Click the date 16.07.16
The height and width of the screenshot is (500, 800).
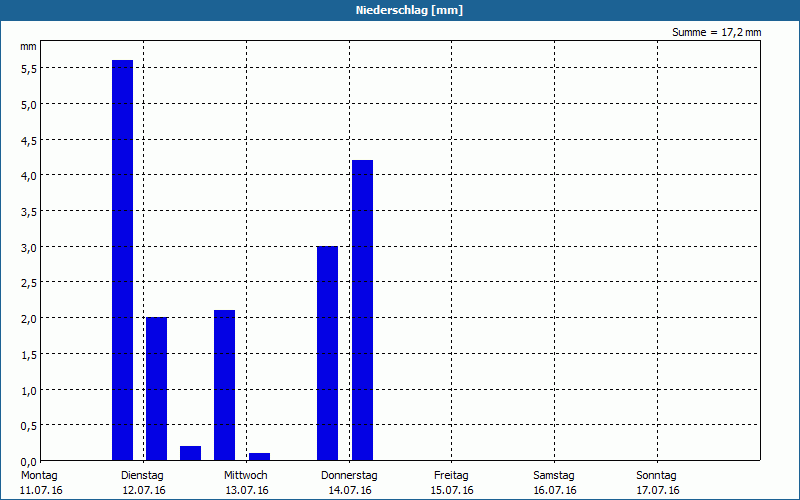coord(555,491)
